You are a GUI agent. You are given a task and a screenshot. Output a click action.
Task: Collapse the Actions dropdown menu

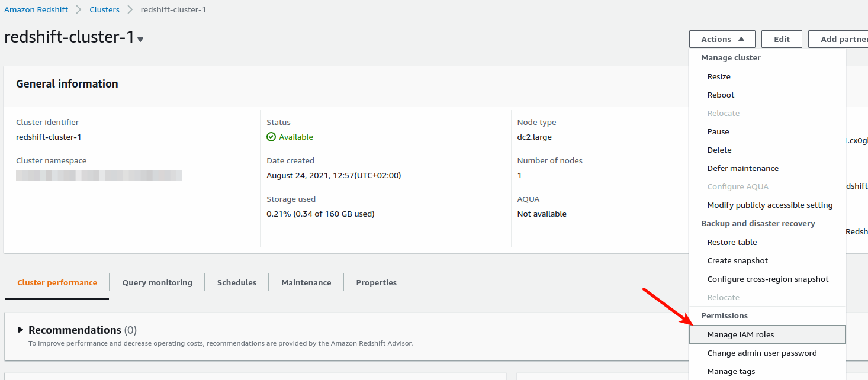[x=722, y=39]
